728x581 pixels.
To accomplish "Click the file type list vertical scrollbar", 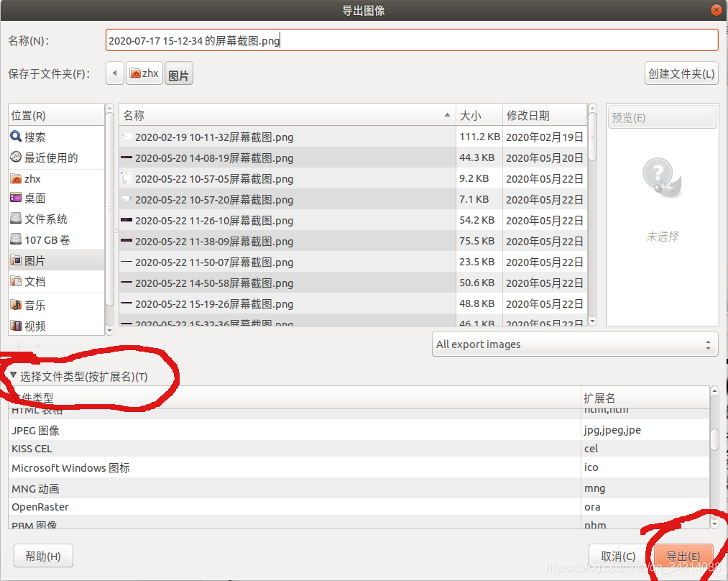I will [x=715, y=457].
